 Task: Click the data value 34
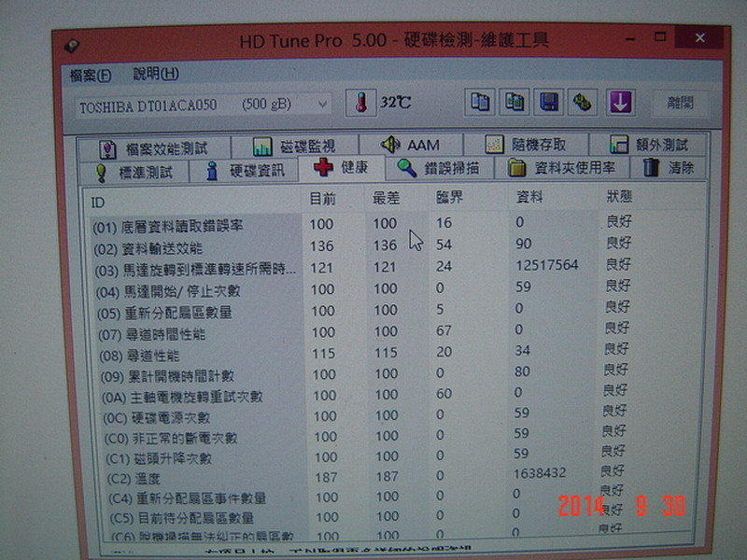coord(522,351)
